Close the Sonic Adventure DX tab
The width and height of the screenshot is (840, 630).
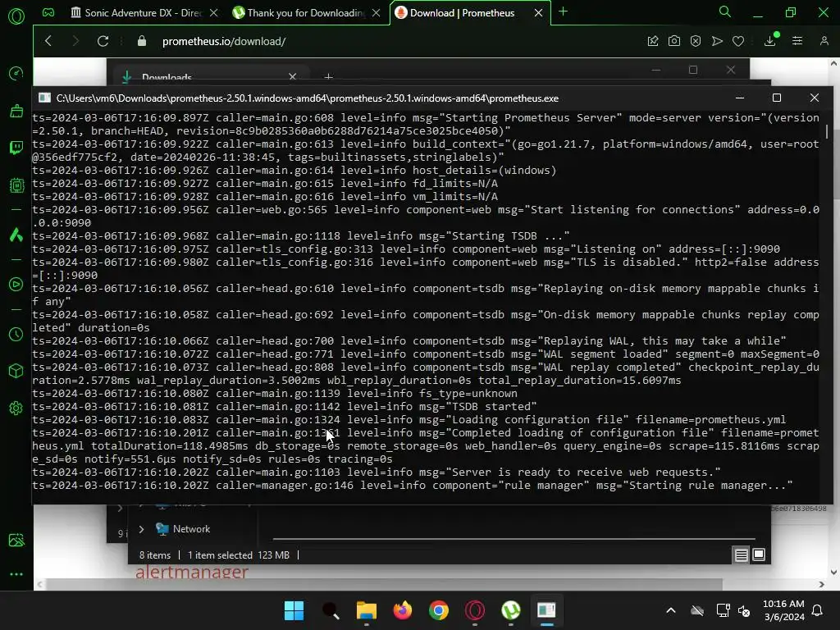pyautogui.click(x=214, y=13)
